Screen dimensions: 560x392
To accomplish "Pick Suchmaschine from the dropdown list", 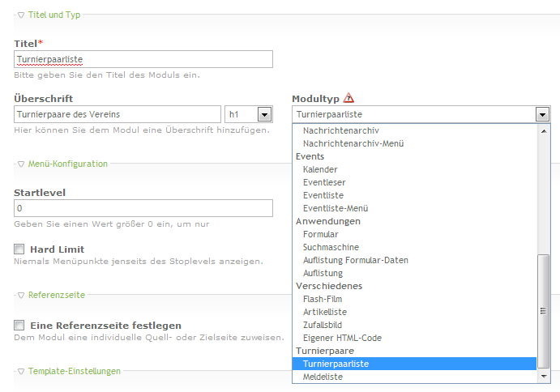I will tap(331, 247).
